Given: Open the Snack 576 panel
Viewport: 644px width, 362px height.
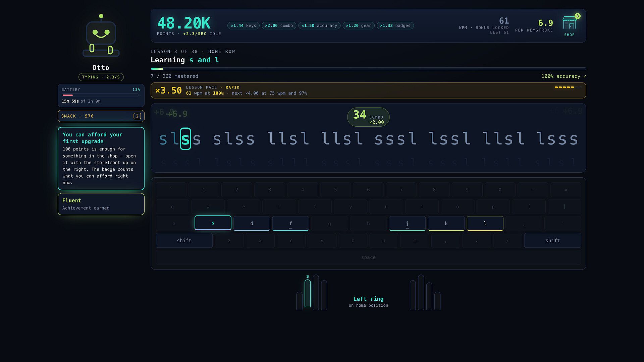Looking at the screenshot, I should click(101, 116).
